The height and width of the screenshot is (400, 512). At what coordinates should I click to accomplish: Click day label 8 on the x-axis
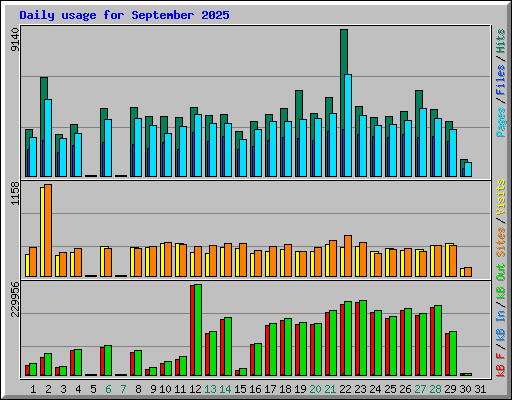click(138, 389)
